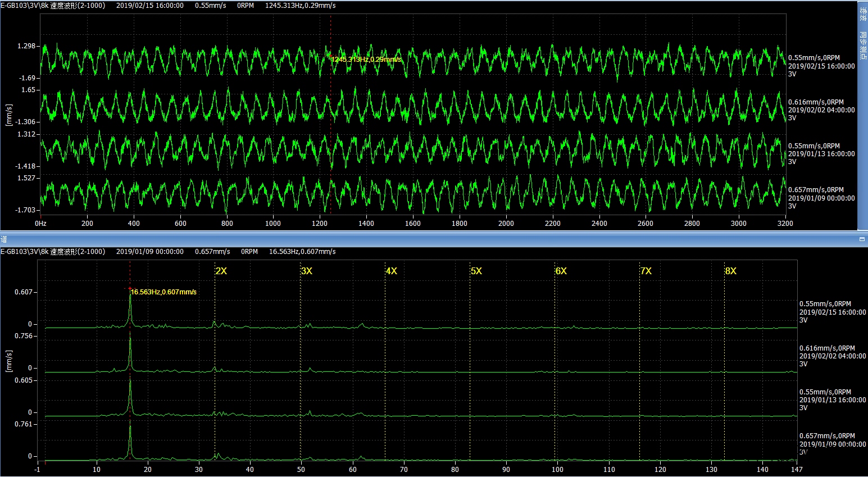The height and width of the screenshot is (477, 868).
Task: Select the 4X harmonic marker label
Action: coord(392,271)
